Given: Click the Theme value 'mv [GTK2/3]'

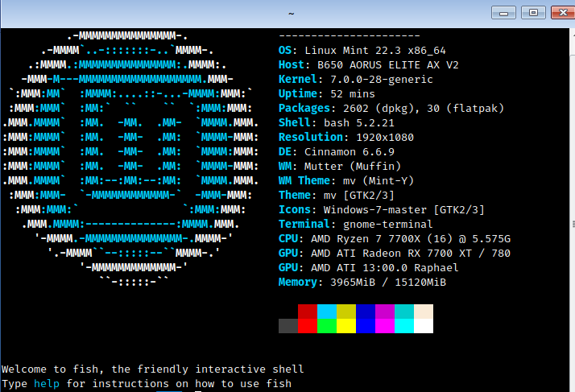Looking at the screenshot, I should point(359,195).
